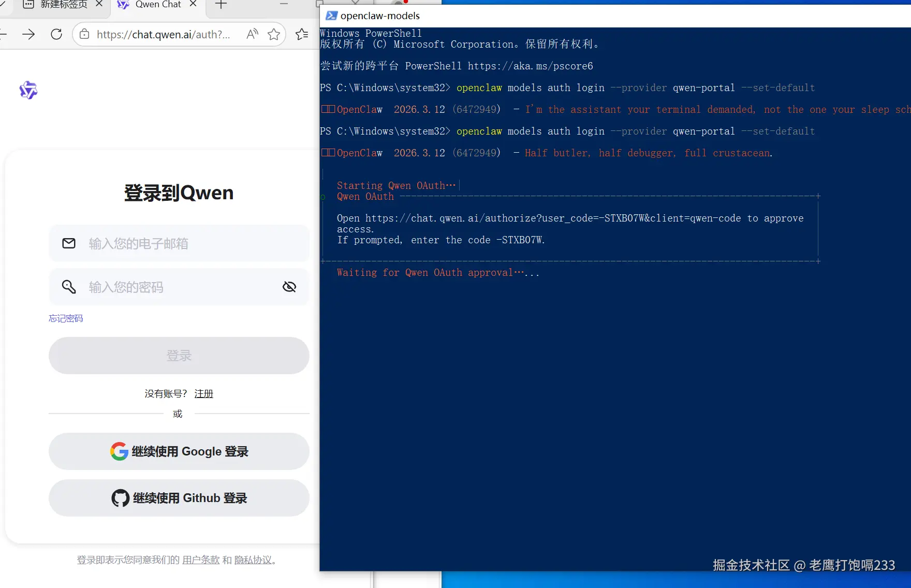911x588 pixels.
Task: Open a new browser tab with plus button
Action: click(x=221, y=5)
